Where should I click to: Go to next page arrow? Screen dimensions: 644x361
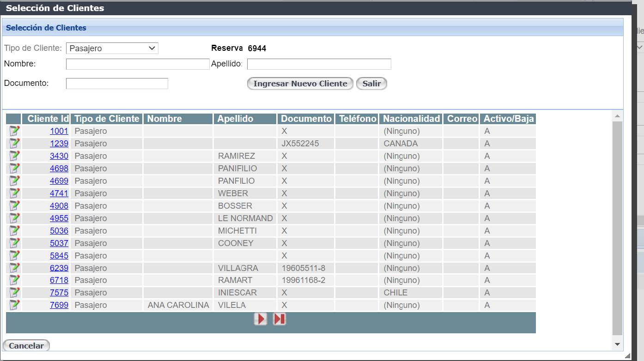pyautogui.click(x=261, y=319)
